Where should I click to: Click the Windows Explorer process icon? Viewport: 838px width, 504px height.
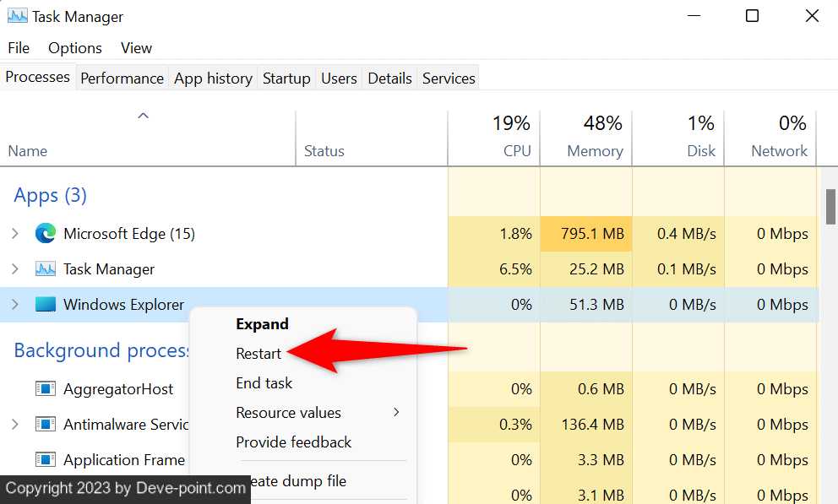click(x=45, y=305)
